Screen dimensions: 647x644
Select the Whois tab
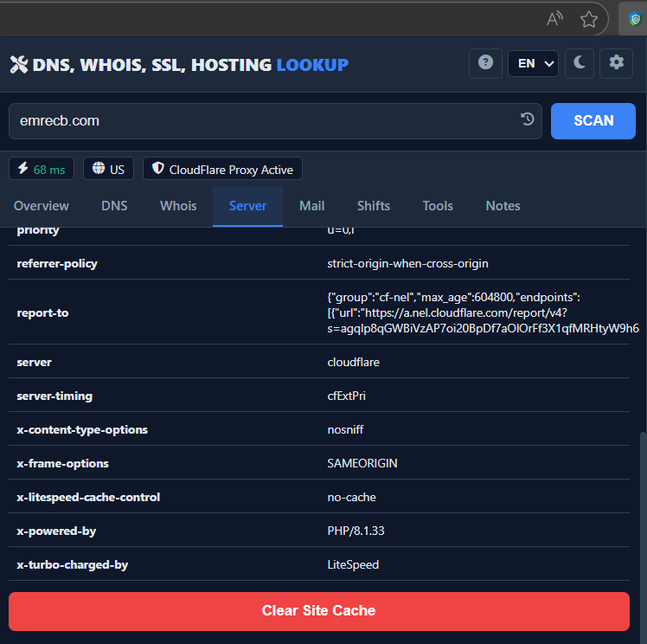[178, 206]
